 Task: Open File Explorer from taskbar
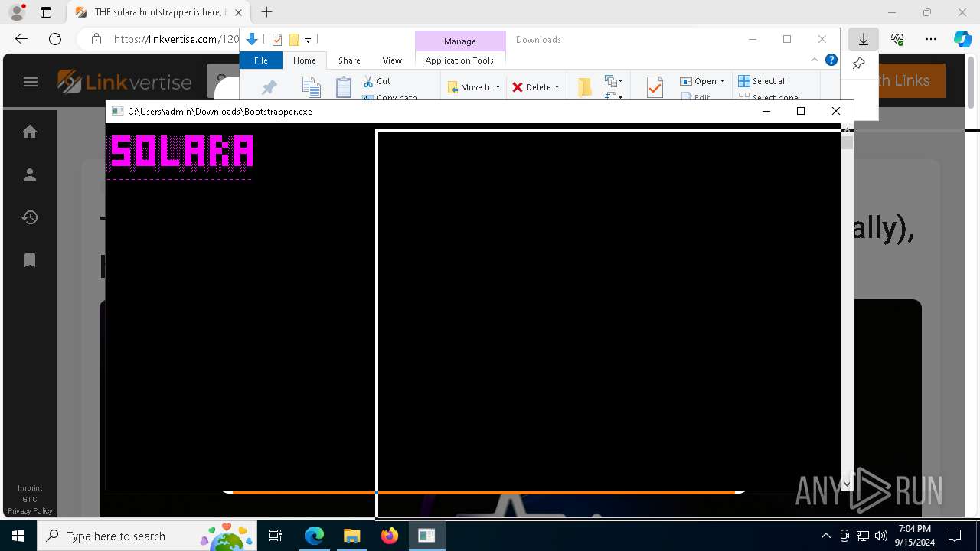352,536
